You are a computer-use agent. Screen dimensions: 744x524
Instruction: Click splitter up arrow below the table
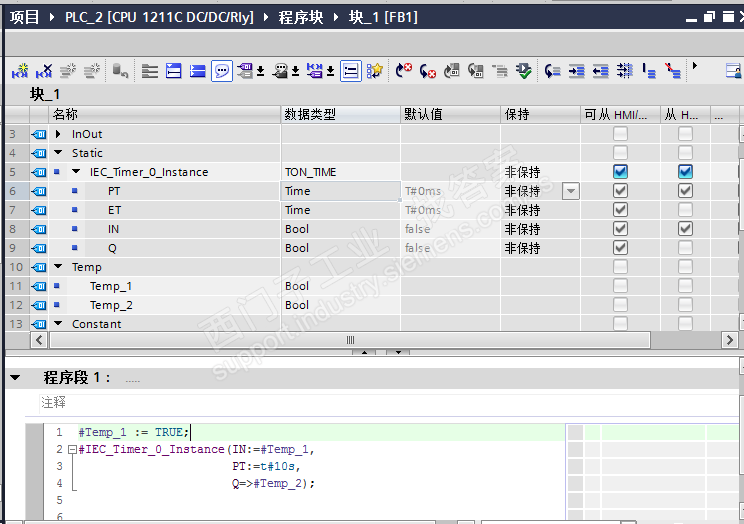click(364, 352)
